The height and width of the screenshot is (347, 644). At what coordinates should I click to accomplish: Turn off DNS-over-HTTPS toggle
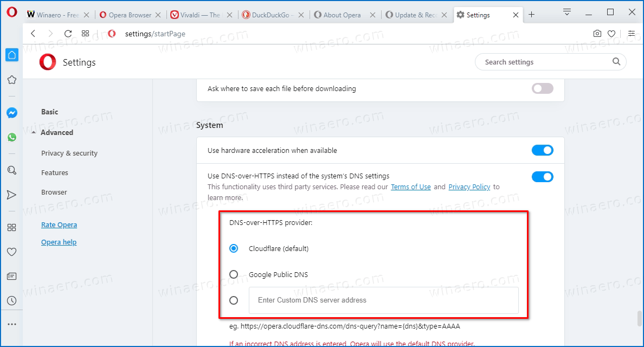[542, 176]
